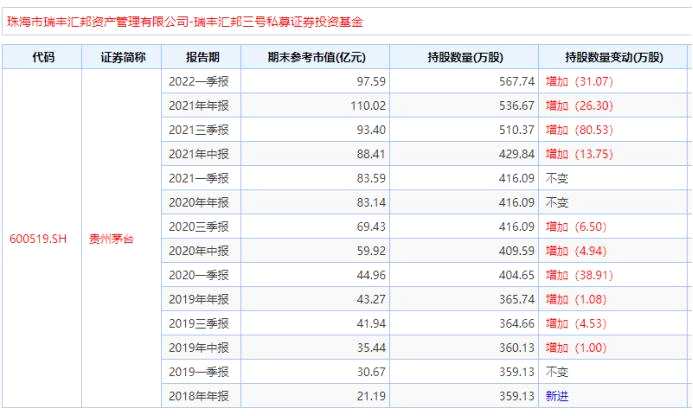The image size is (693, 416).
Task: Select market value 83.14
Action: 371,202
